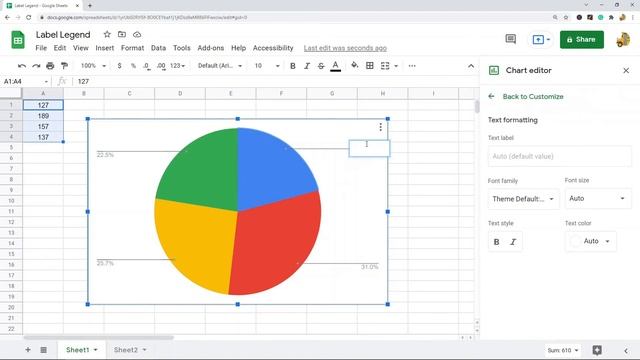Screen dimensions: 640x360
Task: Open the Insert menu
Action: click(105, 48)
